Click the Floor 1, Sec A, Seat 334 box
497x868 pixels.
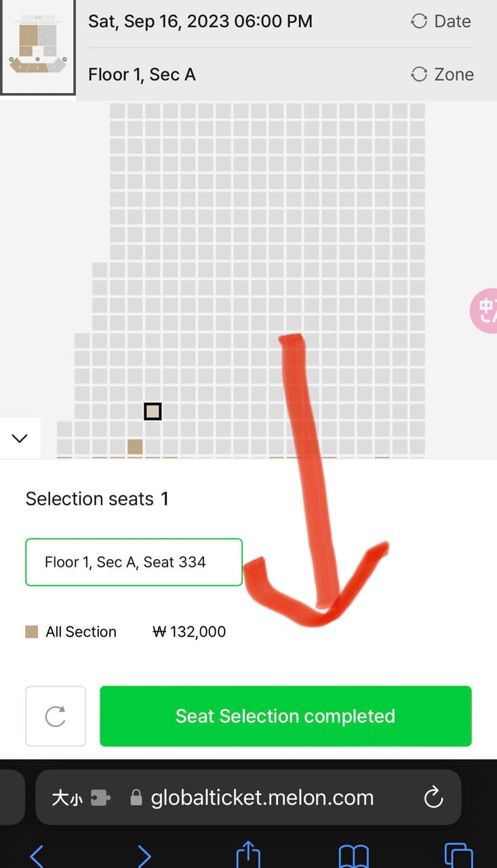(x=134, y=562)
